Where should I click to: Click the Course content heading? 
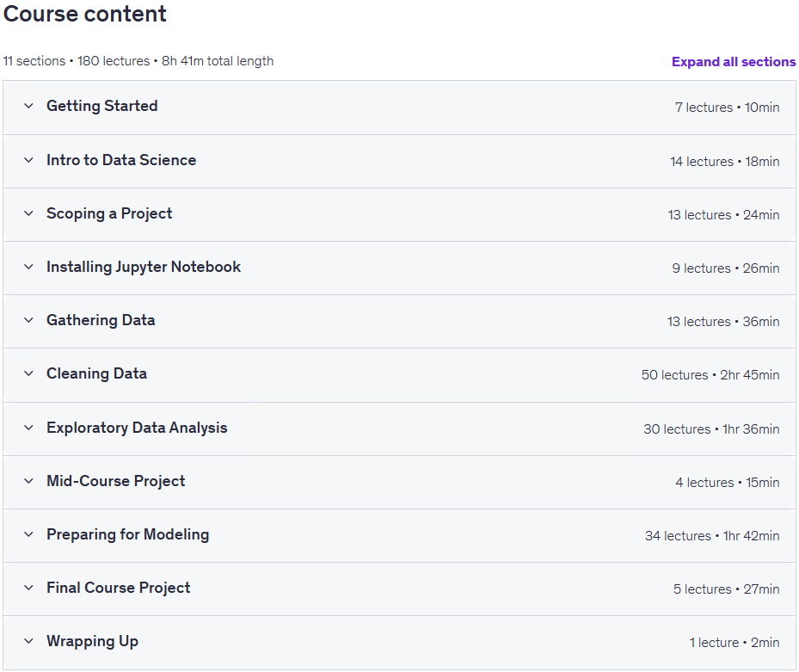click(x=84, y=14)
